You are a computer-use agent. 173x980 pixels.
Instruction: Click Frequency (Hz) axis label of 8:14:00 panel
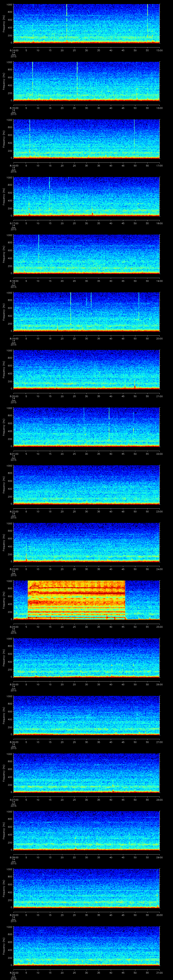(4, 24)
